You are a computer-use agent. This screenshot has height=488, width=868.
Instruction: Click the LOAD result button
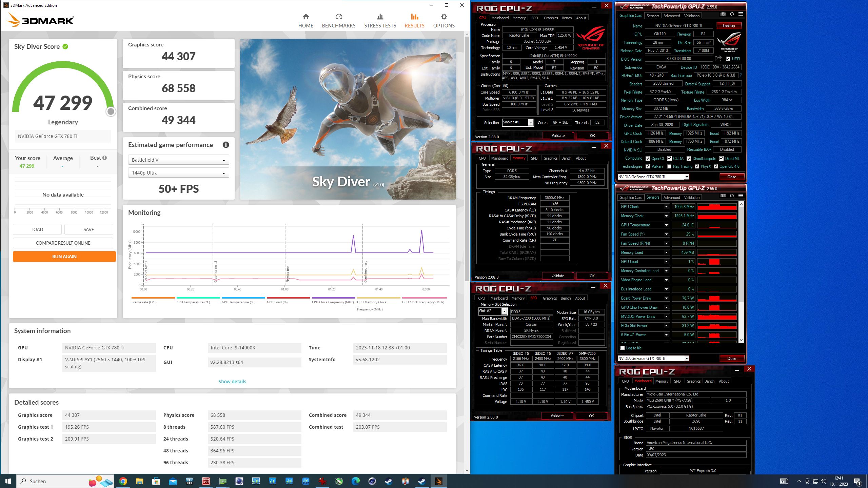click(x=37, y=229)
